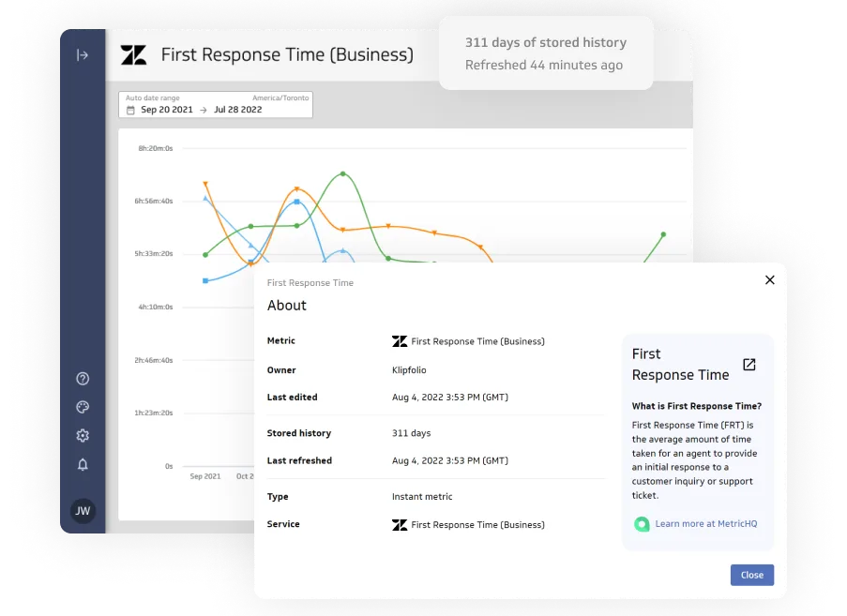Open the theme palette icon in the sidebar
This screenshot has height=616, width=847.
tap(83, 407)
